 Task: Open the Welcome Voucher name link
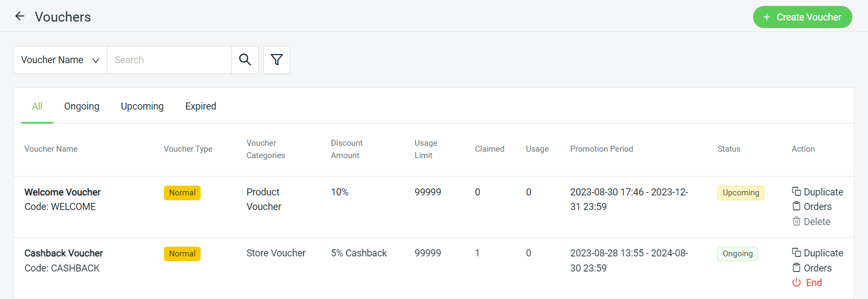(x=63, y=192)
